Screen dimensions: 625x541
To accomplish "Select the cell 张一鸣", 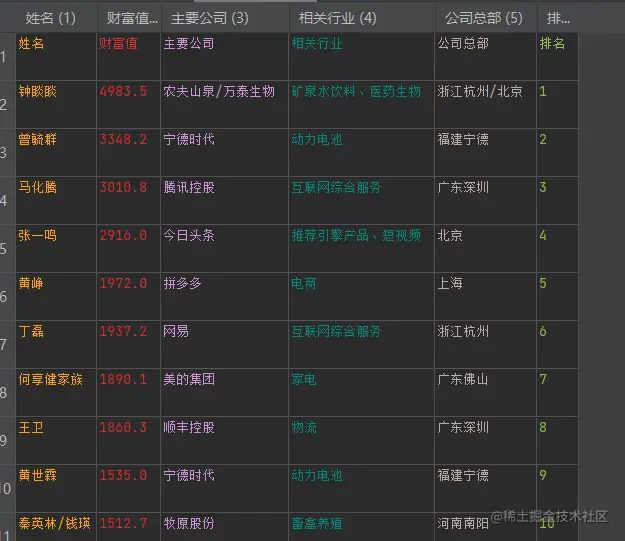I will click(x=56, y=248).
